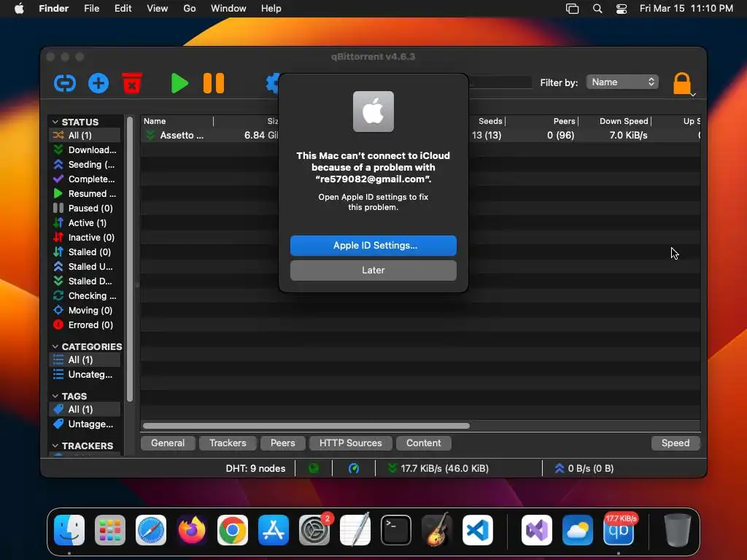Screen dimensions: 747x560
Task: Sort by the Name column header
Action: click(177, 122)
